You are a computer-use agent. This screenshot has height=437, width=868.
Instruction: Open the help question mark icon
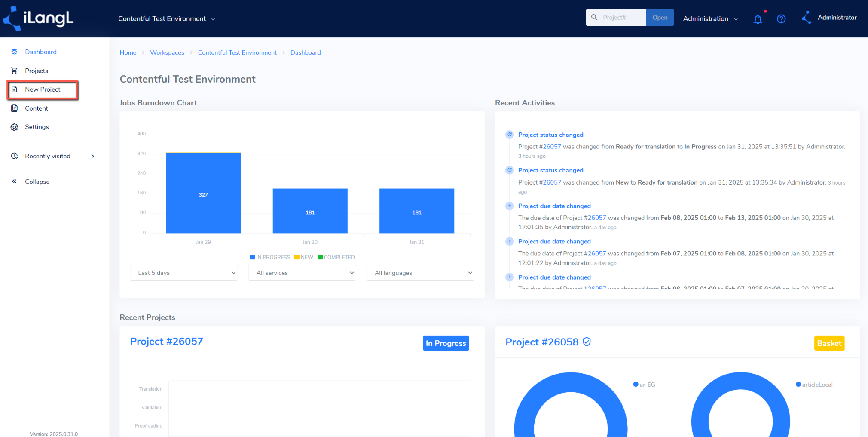pos(781,19)
